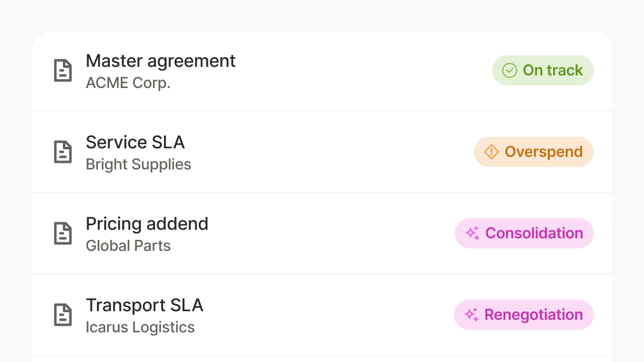The image size is (644, 362).
Task: Click the pink Renegotiation label text
Action: click(x=533, y=315)
